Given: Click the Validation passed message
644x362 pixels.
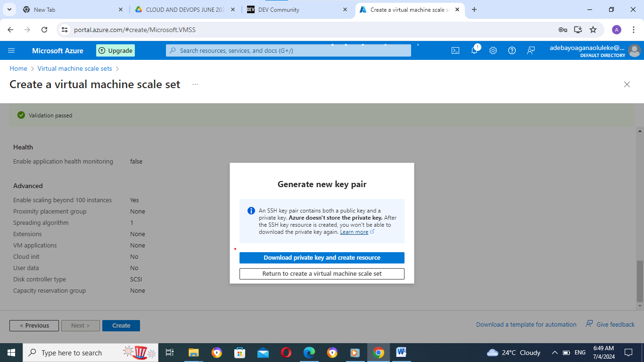Looking at the screenshot, I should tap(50, 115).
